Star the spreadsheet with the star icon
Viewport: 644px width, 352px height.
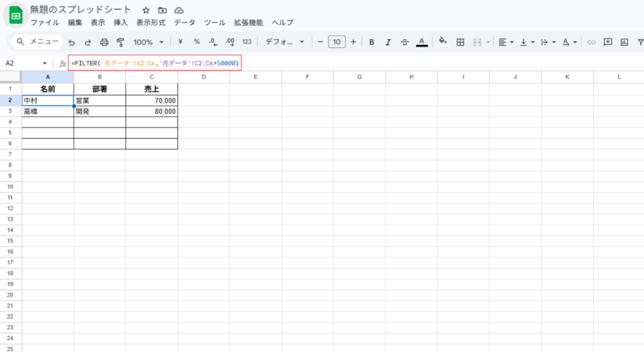coord(146,11)
